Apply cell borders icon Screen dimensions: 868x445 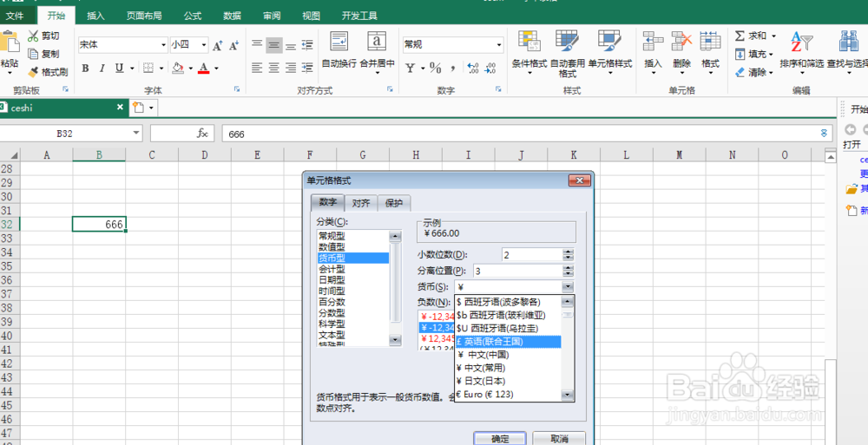click(x=148, y=68)
